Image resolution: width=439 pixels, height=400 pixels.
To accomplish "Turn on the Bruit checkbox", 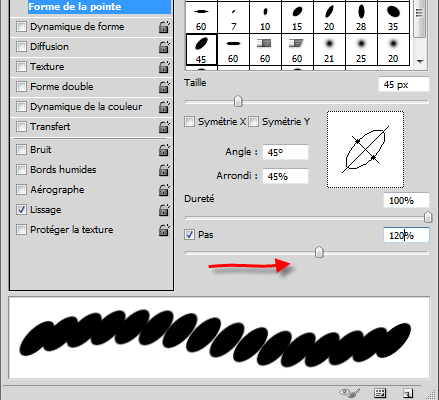I will pos(21,150).
